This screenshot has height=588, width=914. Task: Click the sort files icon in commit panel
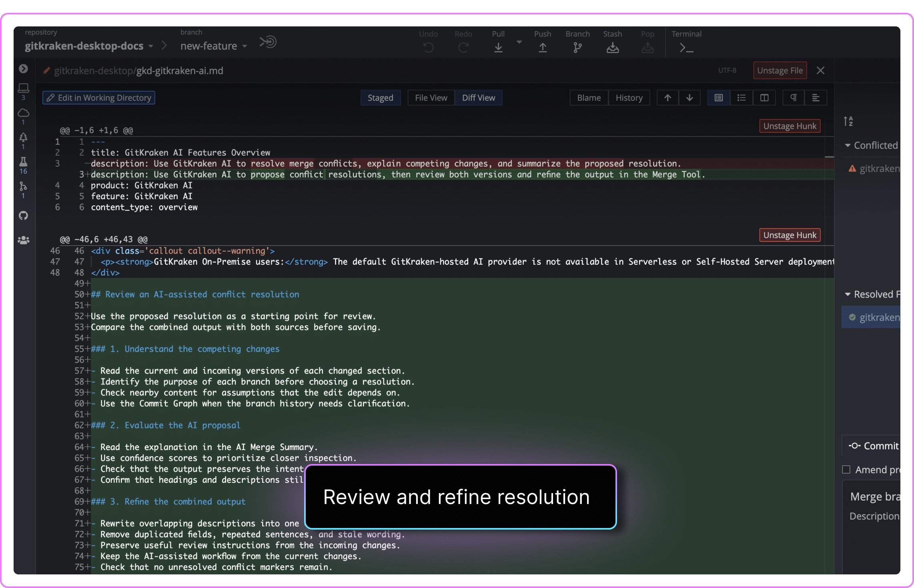coord(848,121)
